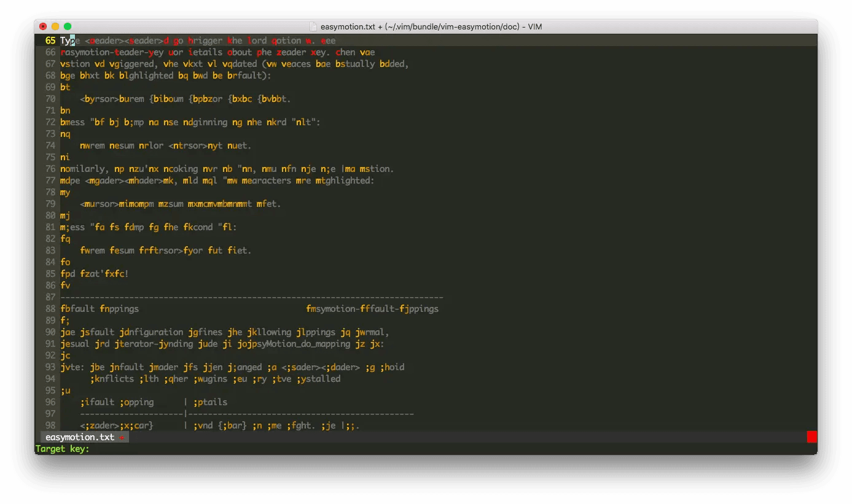The image size is (852, 504).
Task: Maximize the window with the green button
Action: tap(68, 26)
